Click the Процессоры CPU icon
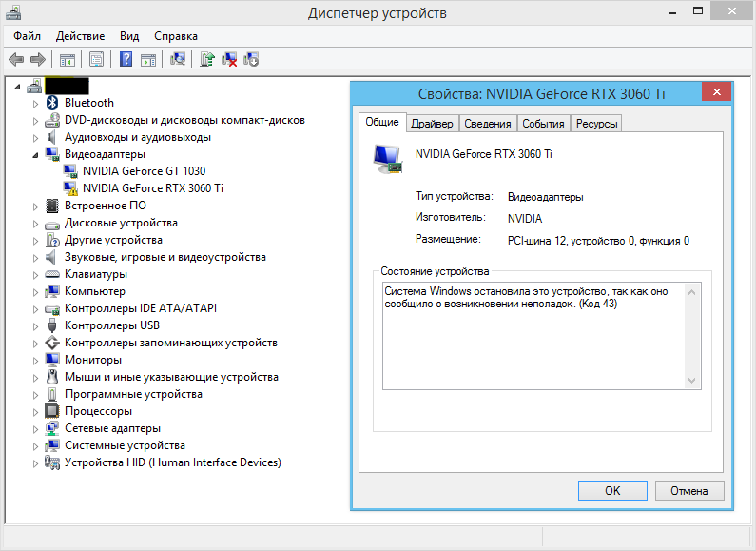Viewport: 756px width, 551px height. 52,411
